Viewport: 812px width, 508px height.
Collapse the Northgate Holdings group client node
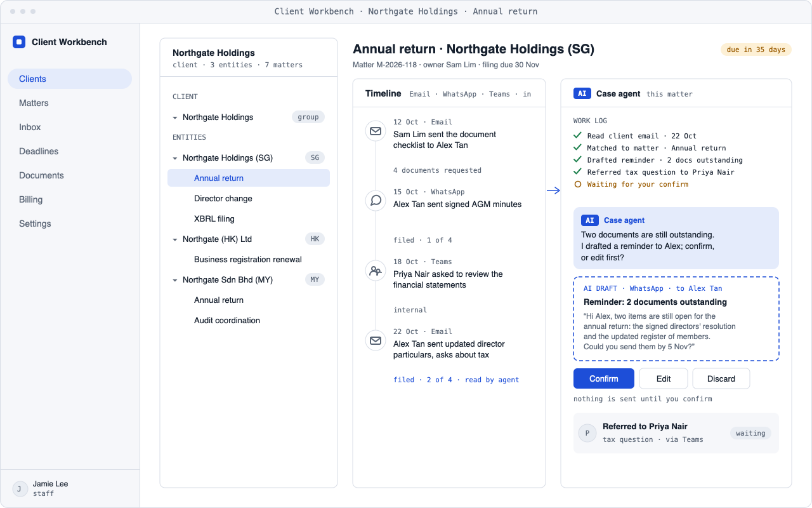[175, 117]
